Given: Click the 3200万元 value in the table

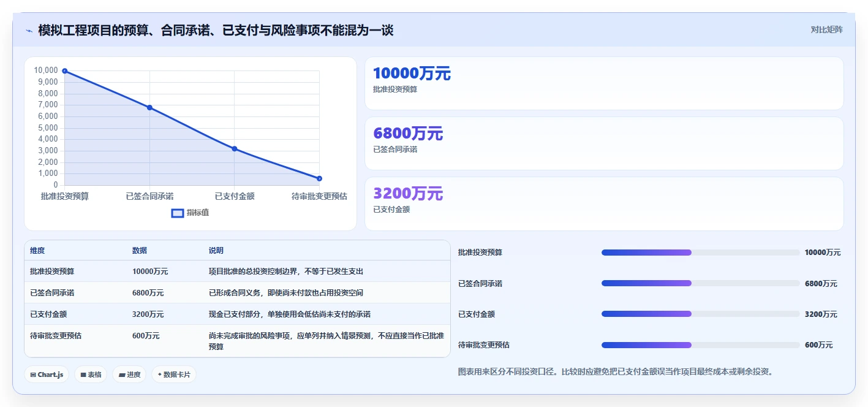Looking at the screenshot, I should coord(148,314).
